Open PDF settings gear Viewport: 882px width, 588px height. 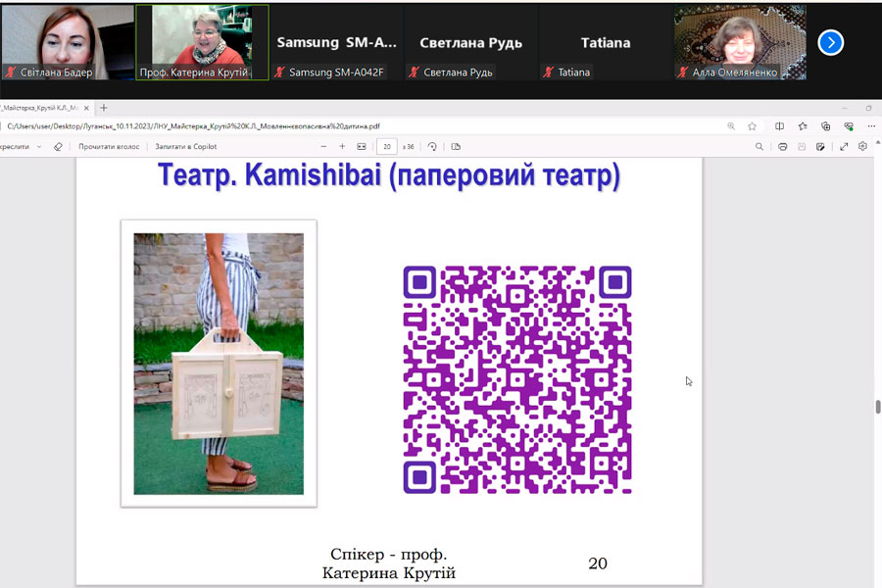coord(862,147)
